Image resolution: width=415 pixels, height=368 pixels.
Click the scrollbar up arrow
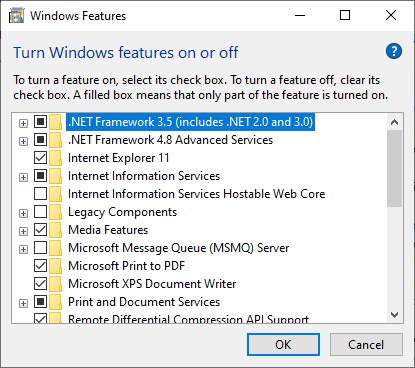point(395,122)
